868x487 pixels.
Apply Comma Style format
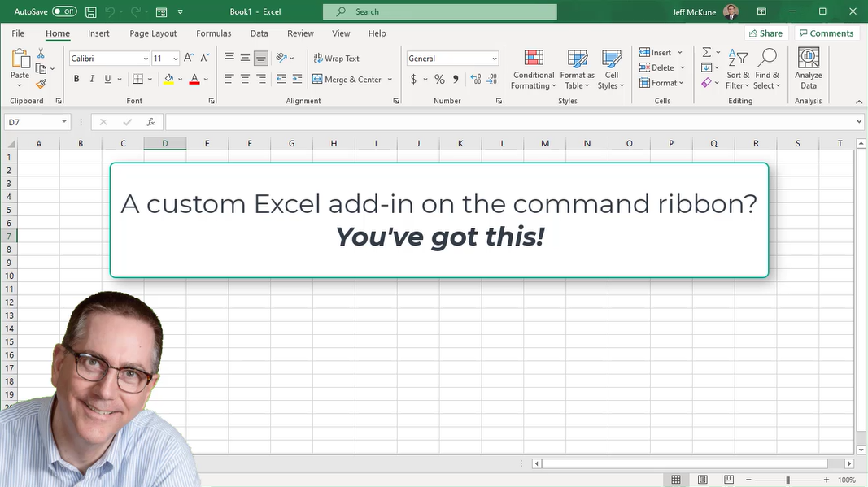(456, 79)
